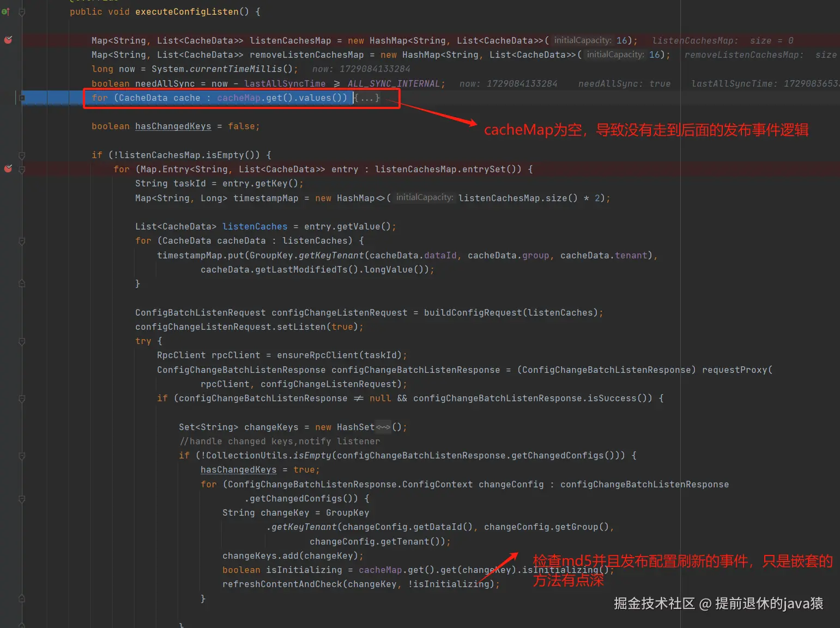The height and width of the screenshot is (628, 840).
Task: Click buildConfigRequest method call
Action: [x=473, y=312]
